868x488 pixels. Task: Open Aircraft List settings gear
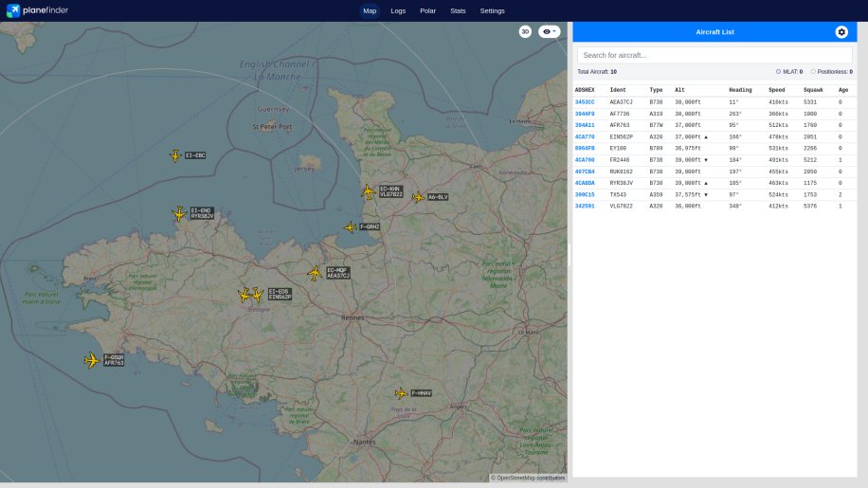[x=841, y=32]
